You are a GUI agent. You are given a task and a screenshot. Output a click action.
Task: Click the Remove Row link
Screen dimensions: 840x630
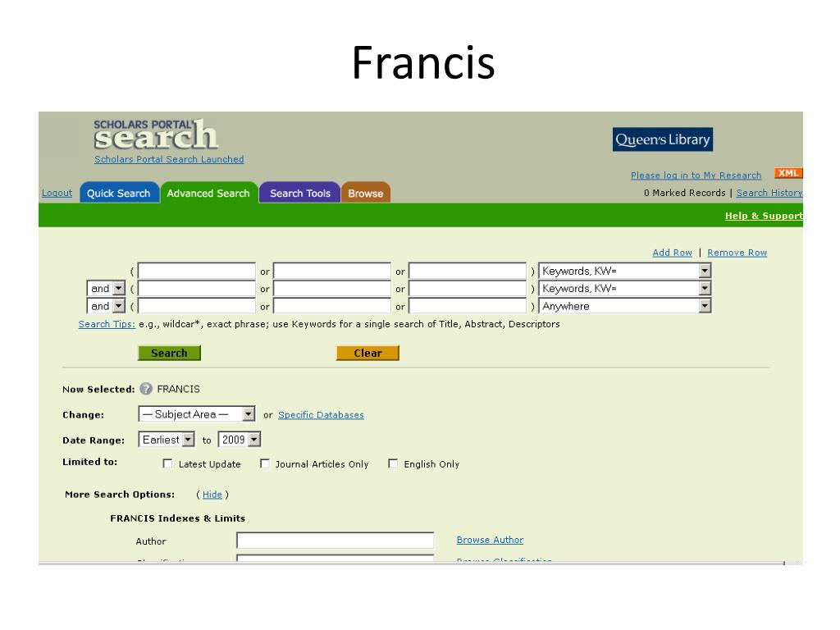737,253
